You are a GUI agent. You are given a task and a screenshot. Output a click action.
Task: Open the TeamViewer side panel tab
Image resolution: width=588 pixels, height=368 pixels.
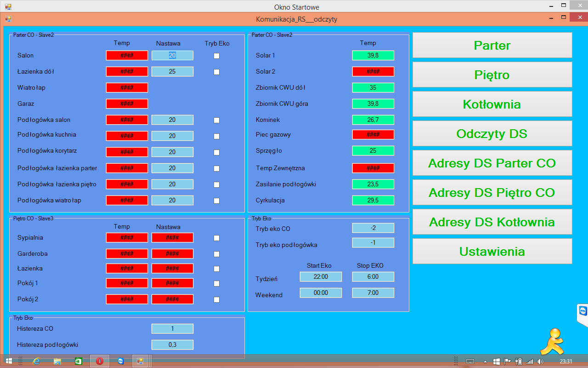[x=582, y=315]
